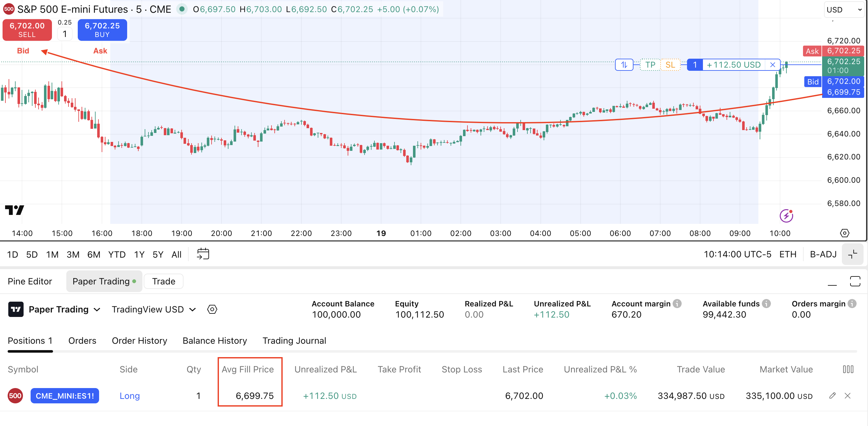Click the reverse position icon on order line
Image resolution: width=868 pixels, height=426 pixels.
coord(624,65)
